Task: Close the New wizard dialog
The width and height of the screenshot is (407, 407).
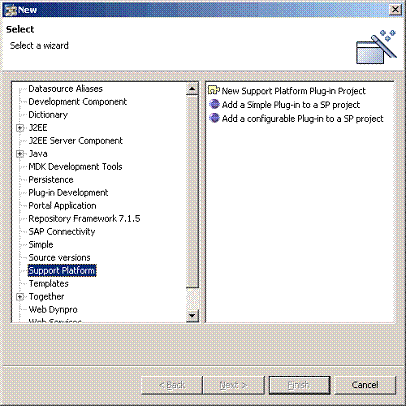Action: [x=395, y=9]
